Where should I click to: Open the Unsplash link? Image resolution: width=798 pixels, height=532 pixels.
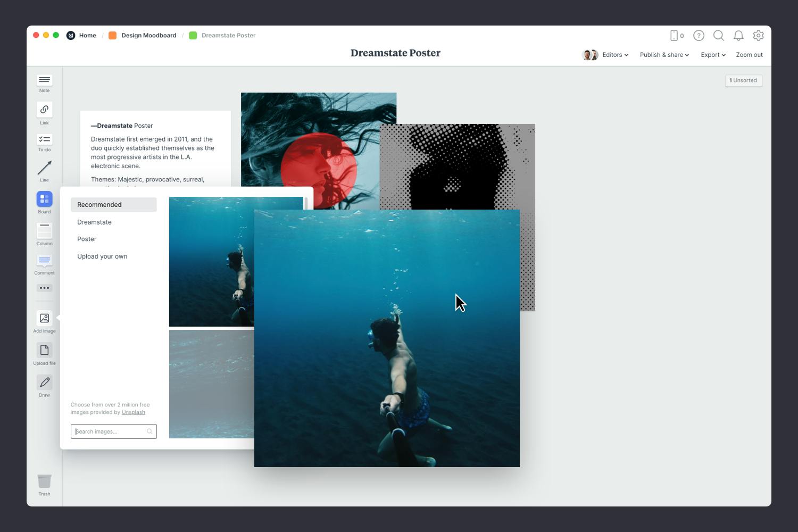[x=134, y=412]
